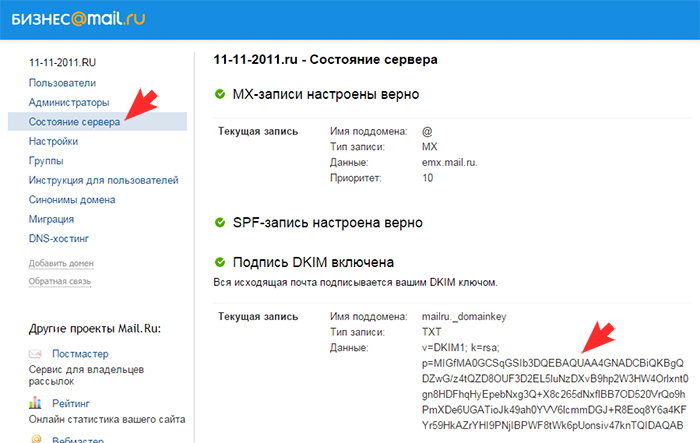700x443 pixels.
Task: Click the mailru._domainkey subdomain value
Action: coord(464,317)
